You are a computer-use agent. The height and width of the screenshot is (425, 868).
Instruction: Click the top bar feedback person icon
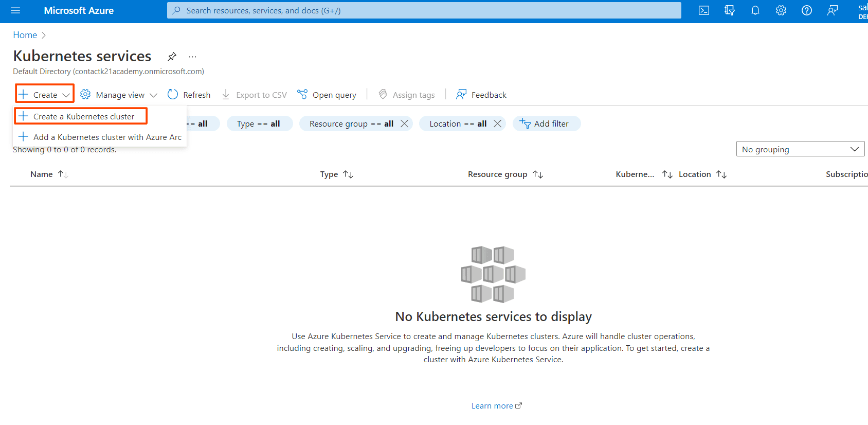tap(833, 10)
